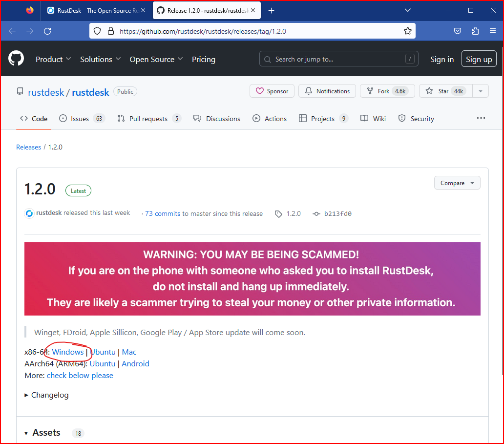Open the Compare dropdown

(457, 183)
